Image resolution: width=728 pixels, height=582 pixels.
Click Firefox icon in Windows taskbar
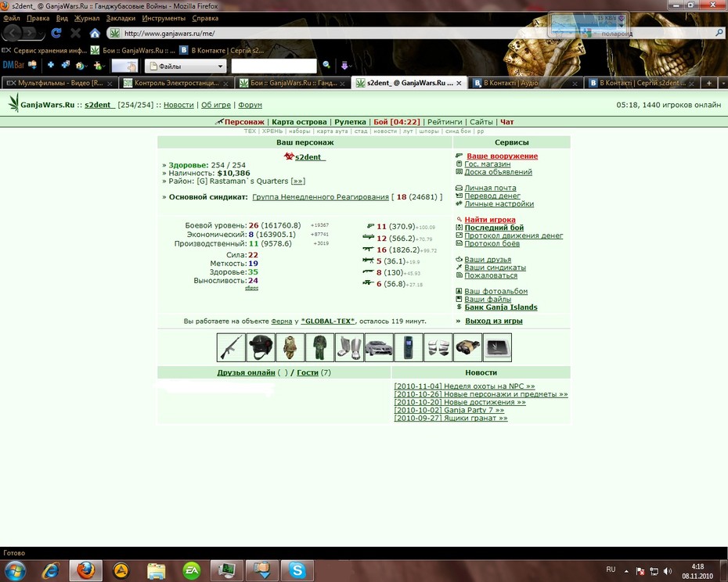pyautogui.click(x=86, y=570)
